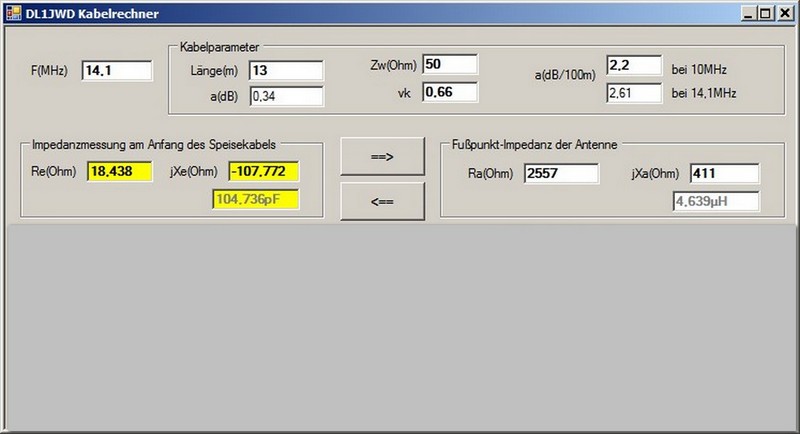Click the yellow jXe(Ohm) field
This screenshot has height=434, width=800.
264,171
